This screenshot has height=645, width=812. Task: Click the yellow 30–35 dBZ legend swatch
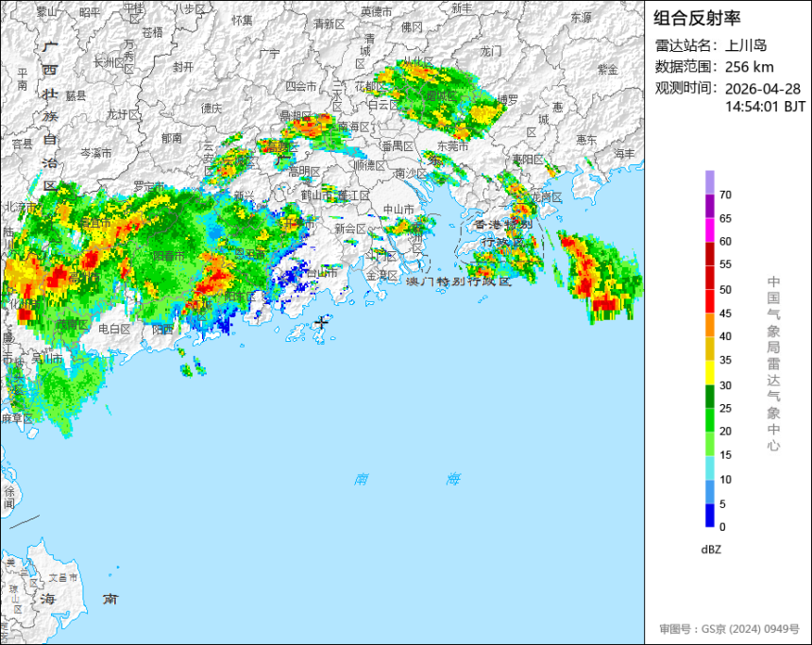[709, 373]
